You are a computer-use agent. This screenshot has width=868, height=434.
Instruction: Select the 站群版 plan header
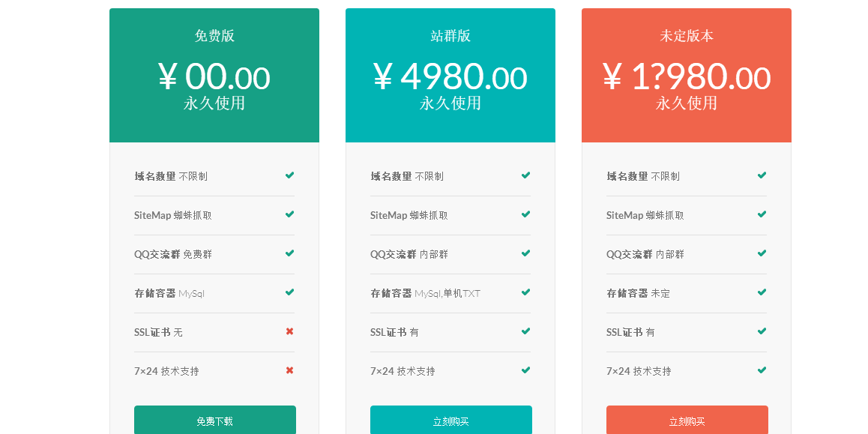(x=450, y=36)
